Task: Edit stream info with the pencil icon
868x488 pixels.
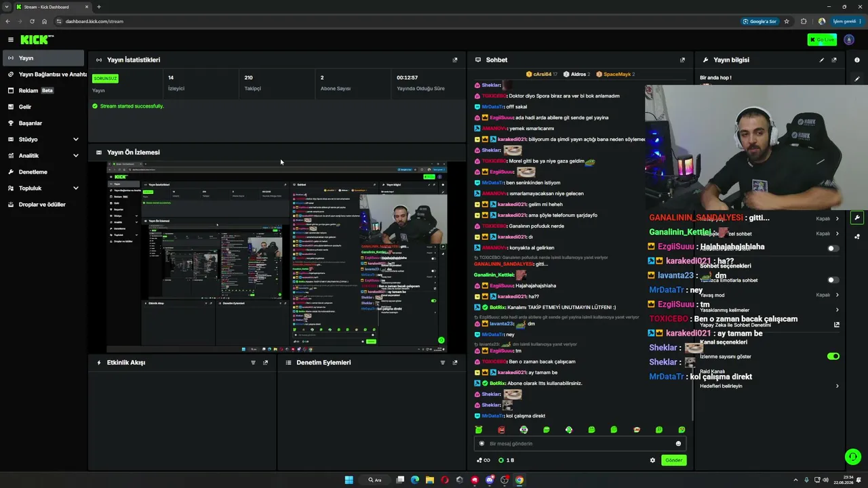Action: point(822,60)
